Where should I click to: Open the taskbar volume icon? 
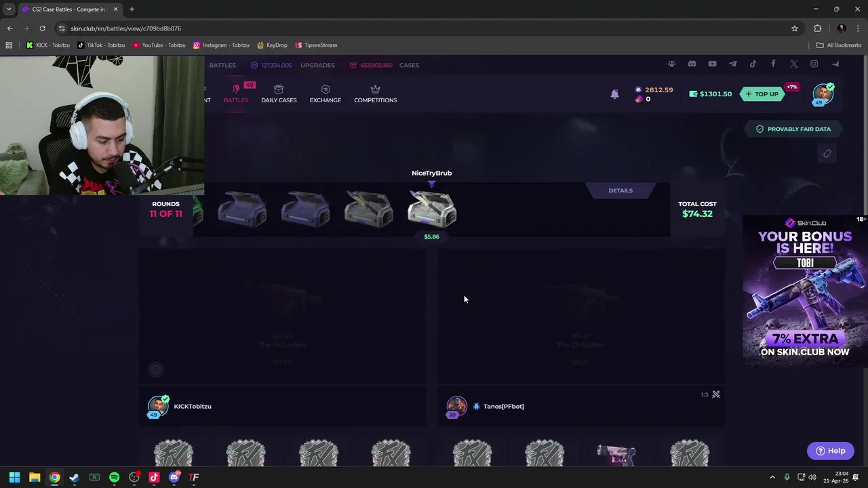(812, 477)
